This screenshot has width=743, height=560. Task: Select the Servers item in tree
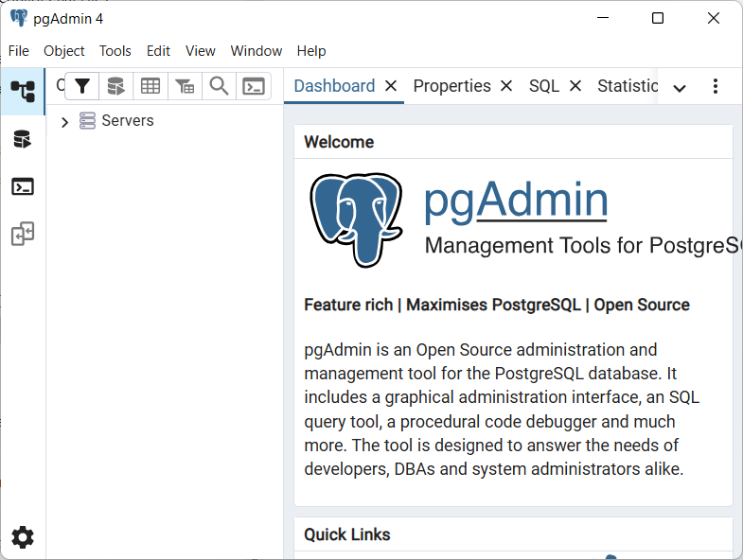click(128, 120)
